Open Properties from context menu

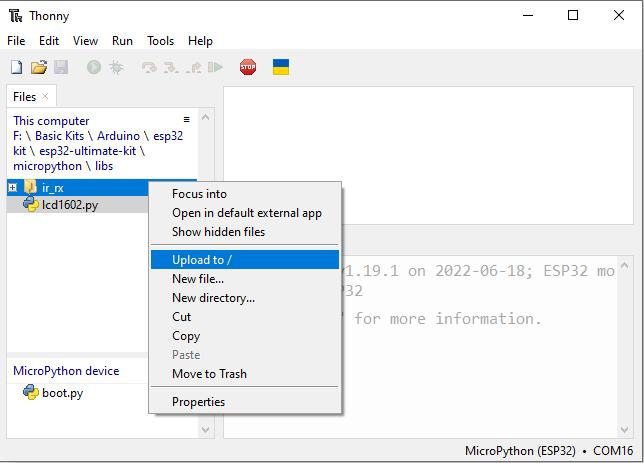click(x=245, y=401)
